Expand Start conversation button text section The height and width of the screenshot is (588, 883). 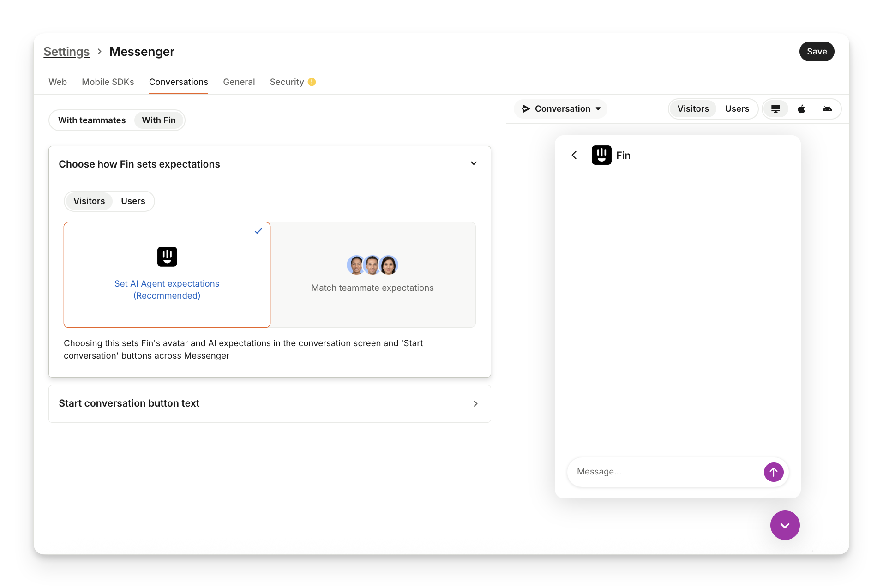475,404
